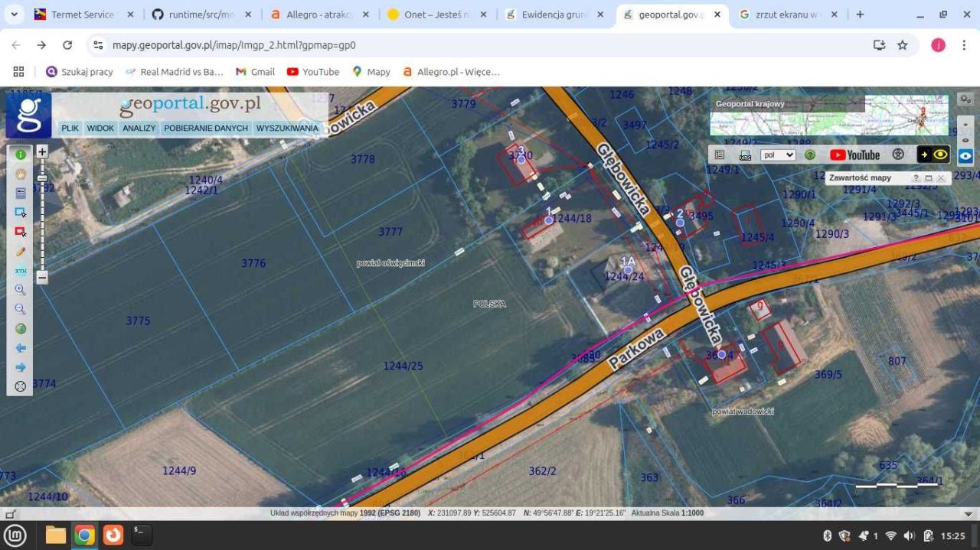Viewport: 980px width, 550px height.
Task: Show full extent with globe icon
Action: pos(21,329)
